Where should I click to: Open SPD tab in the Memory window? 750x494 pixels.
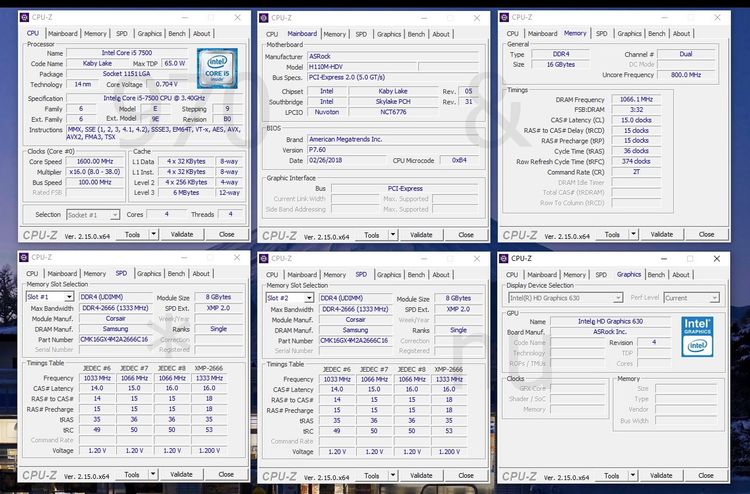pos(601,33)
